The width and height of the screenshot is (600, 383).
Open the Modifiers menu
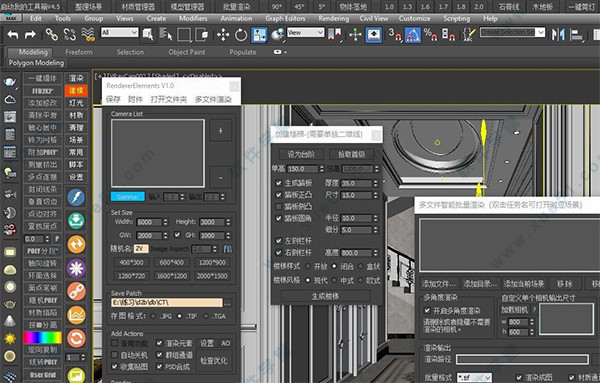pos(193,18)
